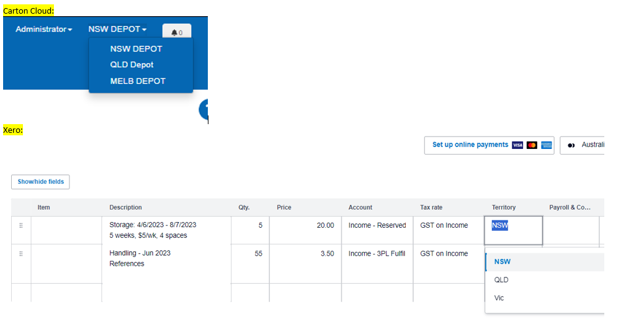
Task: Click the Visa card icon
Action: tap(517, 145)
